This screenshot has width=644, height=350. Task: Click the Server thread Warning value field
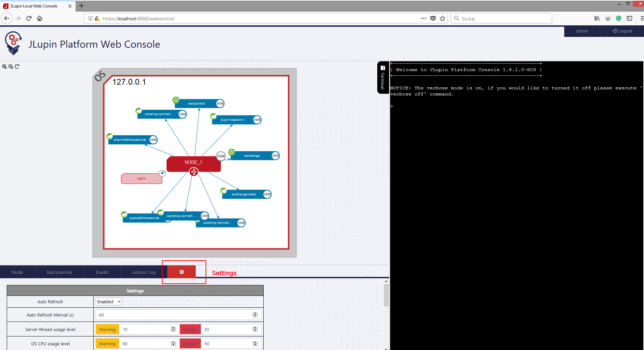pyautogui.click(x=146, y=329)
